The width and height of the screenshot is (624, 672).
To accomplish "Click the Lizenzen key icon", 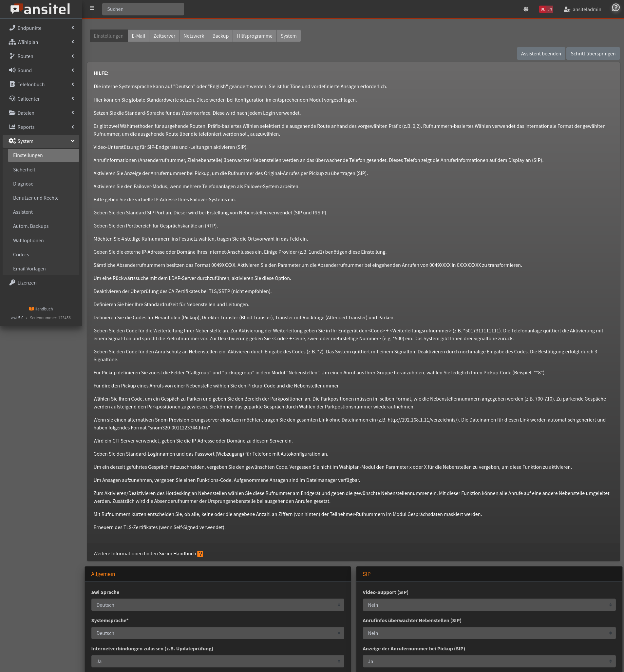I will coord(12,283).
